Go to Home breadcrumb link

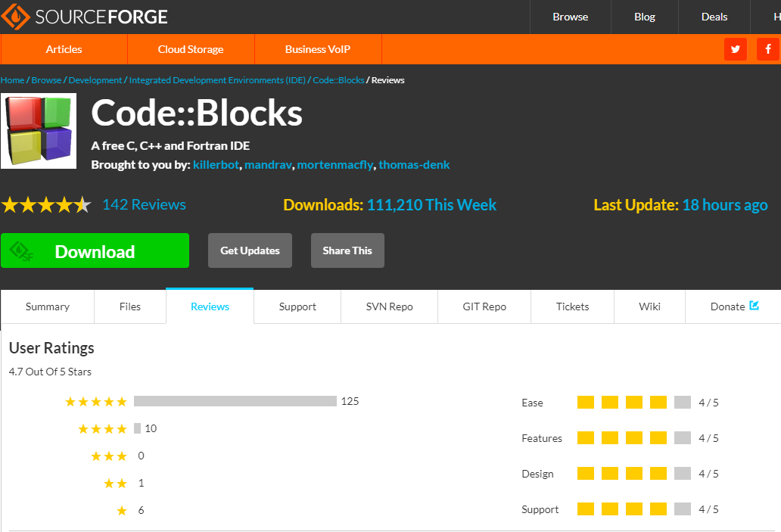12,80
